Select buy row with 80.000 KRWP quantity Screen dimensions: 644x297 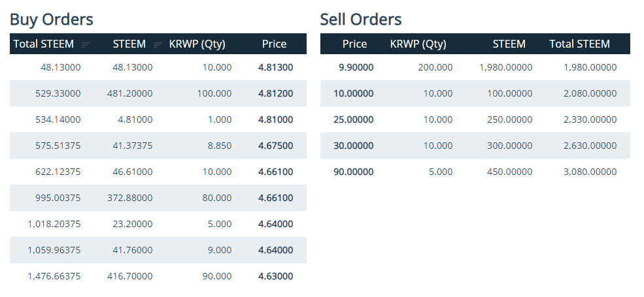(x=158, y=198)
